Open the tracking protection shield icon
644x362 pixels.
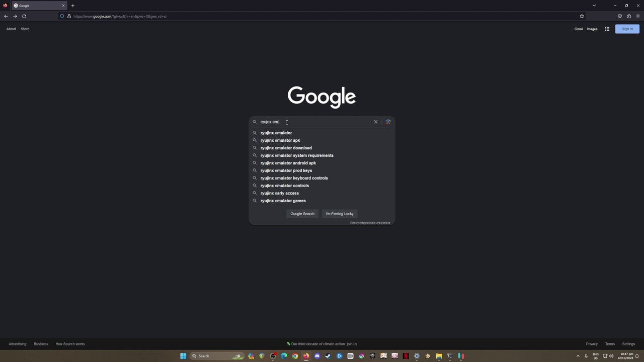62,16
